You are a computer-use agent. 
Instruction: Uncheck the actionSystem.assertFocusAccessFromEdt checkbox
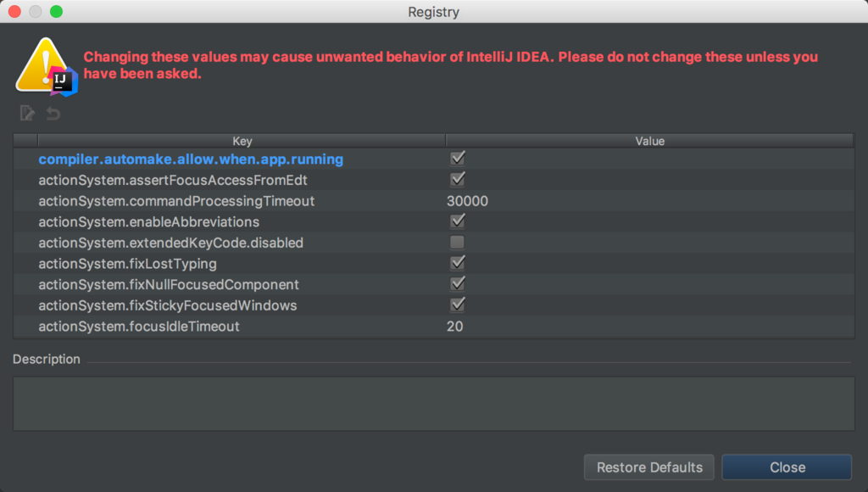[x=458, y=180]
